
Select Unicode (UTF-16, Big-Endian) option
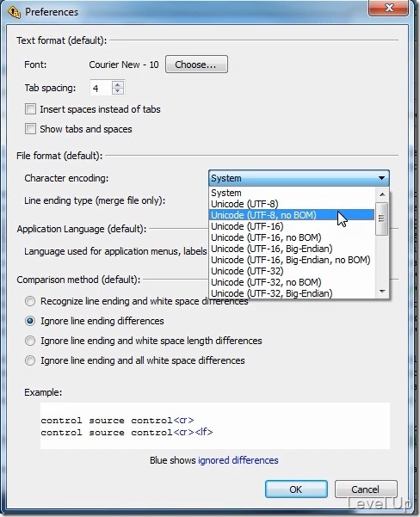(292, 249)
